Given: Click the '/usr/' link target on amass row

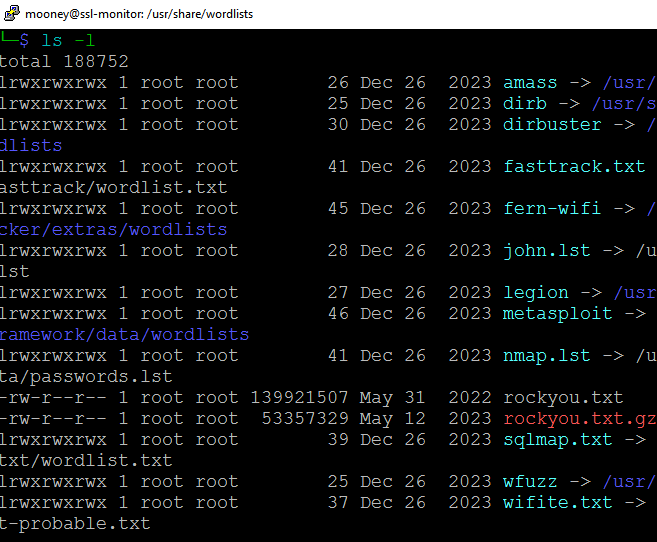Looking at the screenshot, I should (629, 83).
